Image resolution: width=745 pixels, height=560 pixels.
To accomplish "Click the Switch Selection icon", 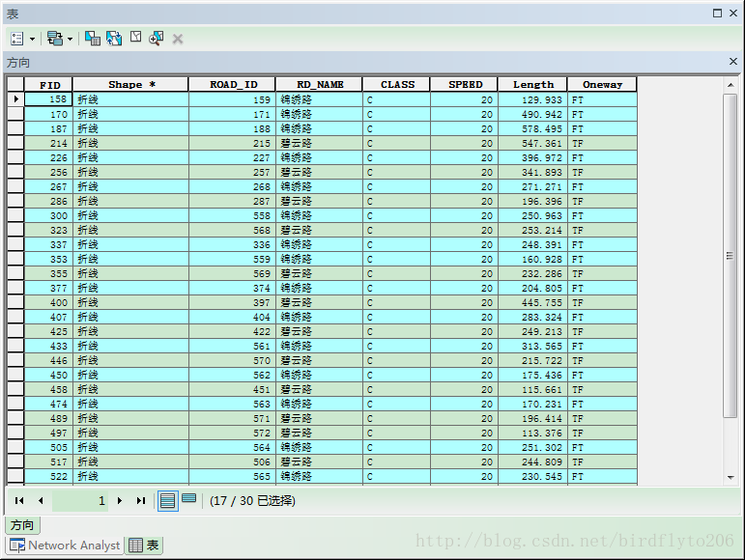I will tap(114, 38).
